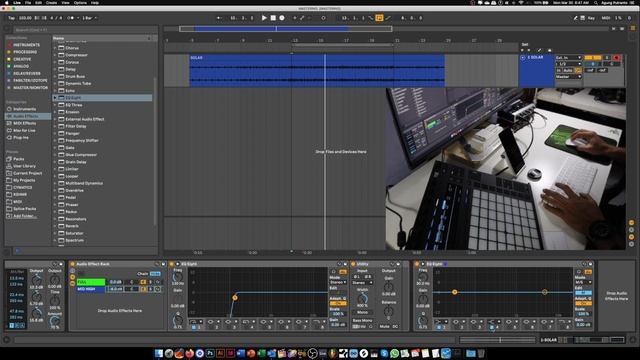Set track monitoring to Auto
Screen dimensions: 640x360
(x=568, y=70)
